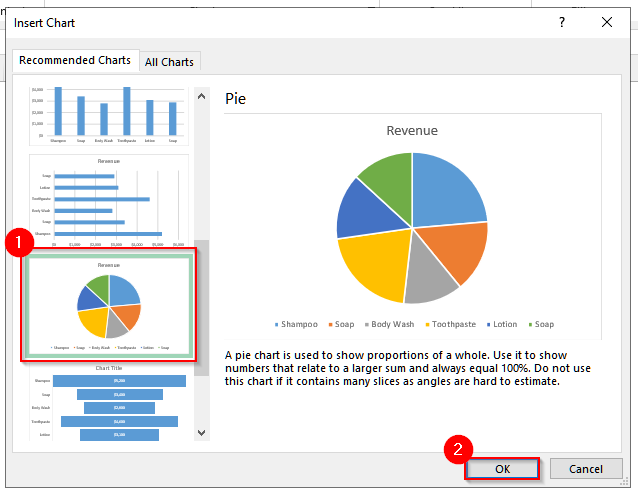Click the Help question mark button
The image size is (638, 493).
561,22
